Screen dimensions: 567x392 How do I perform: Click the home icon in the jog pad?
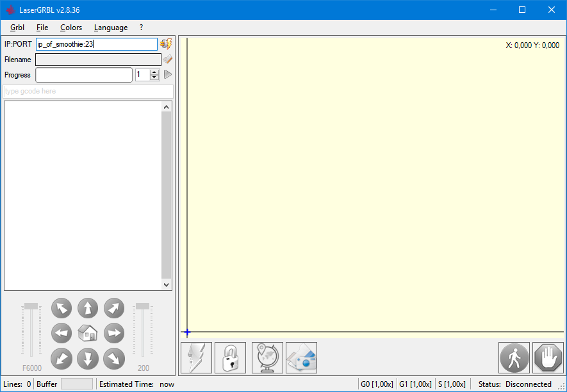pos(88,333)
